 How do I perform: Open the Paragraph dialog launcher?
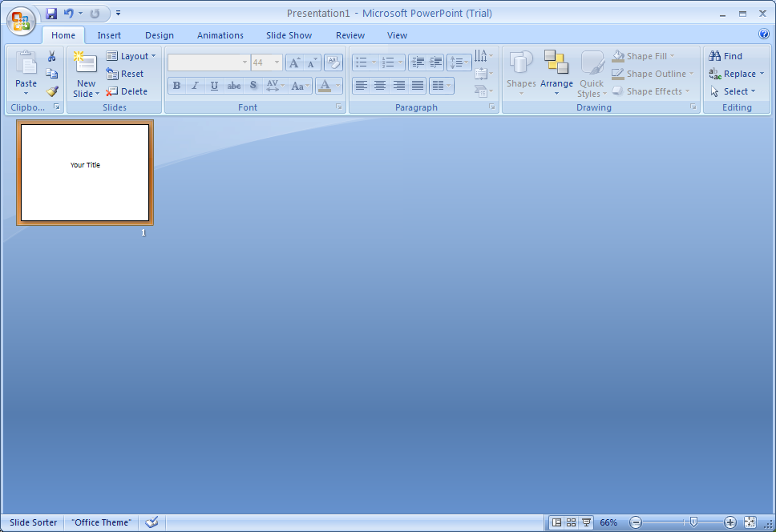click(492, 107)
